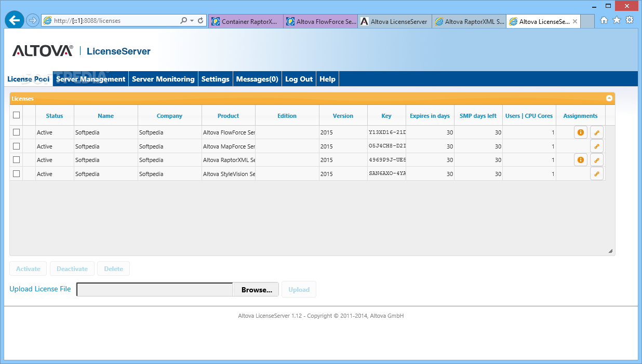Open the License Pool tab
642x364 pixels.
pyautogui.click(x=29, y=79)
